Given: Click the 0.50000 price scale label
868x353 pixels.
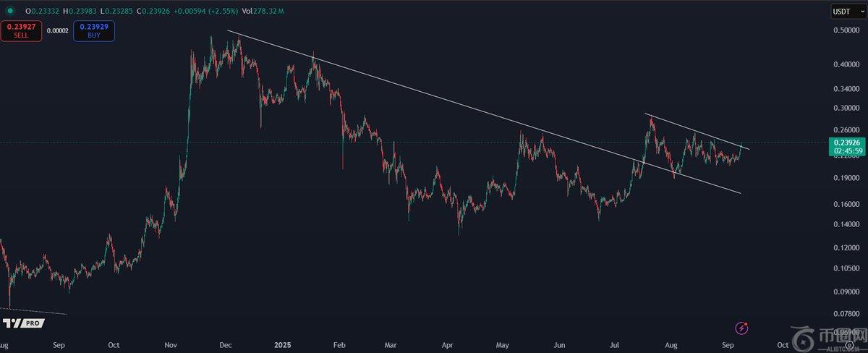Looking at the screenshot, I should point(847,30).
